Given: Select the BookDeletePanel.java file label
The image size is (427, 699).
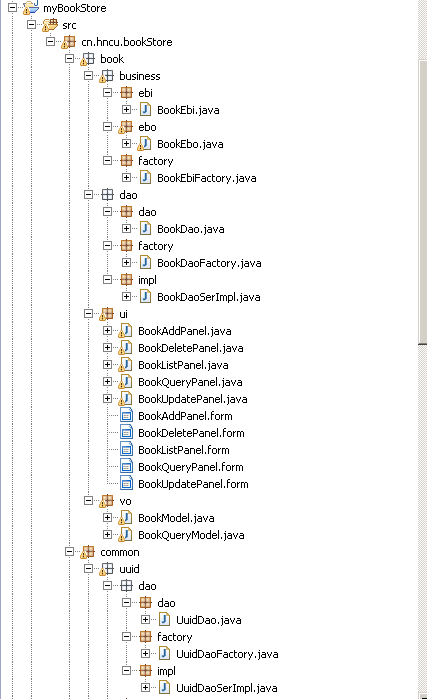Looking at the screenshot, I should (x=191, y=348).
